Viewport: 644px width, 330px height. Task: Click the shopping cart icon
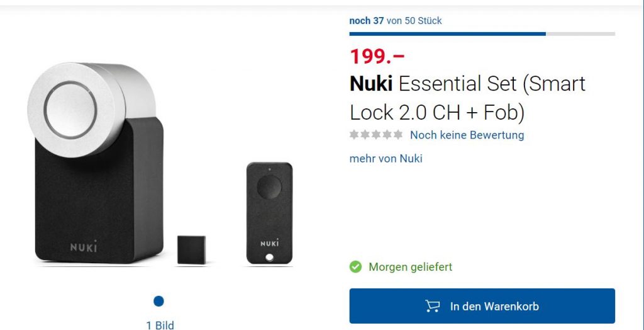click(x=433, y=306)
